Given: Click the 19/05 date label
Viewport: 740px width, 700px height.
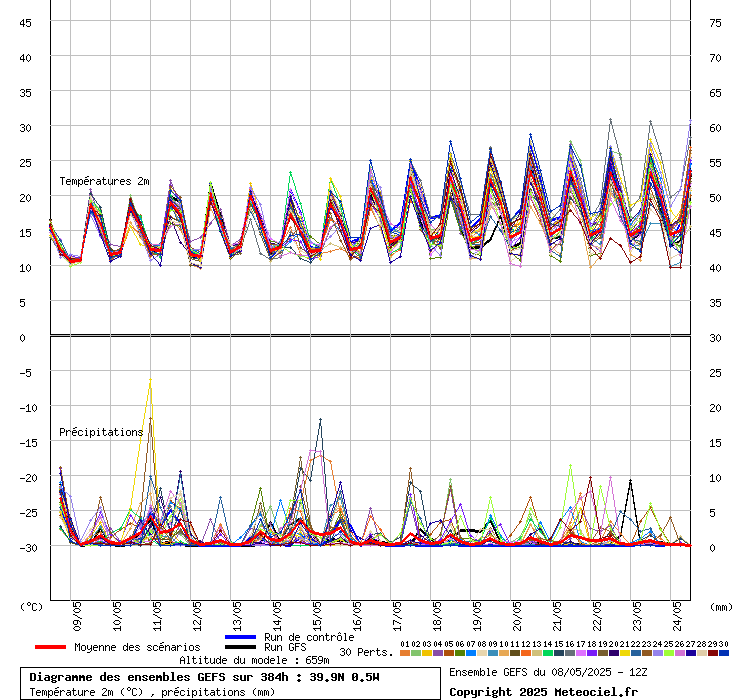Looking at the screenshot, I should tap(477, 616).
